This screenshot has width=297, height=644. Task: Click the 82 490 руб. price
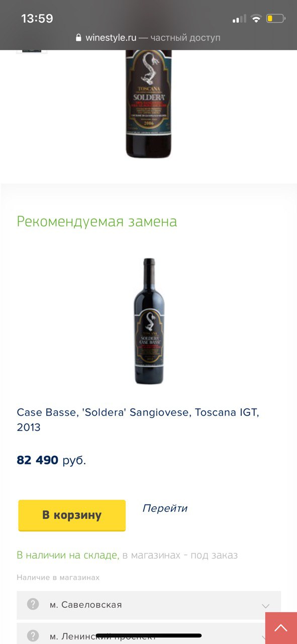click(51, 460)
